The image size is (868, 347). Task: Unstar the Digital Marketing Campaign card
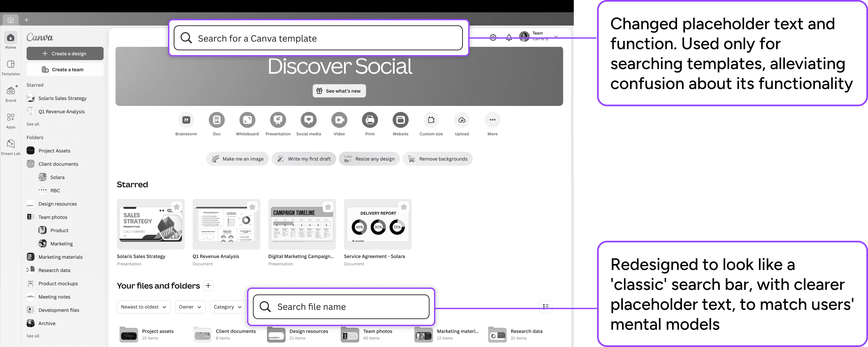click(x=328, y=207)
